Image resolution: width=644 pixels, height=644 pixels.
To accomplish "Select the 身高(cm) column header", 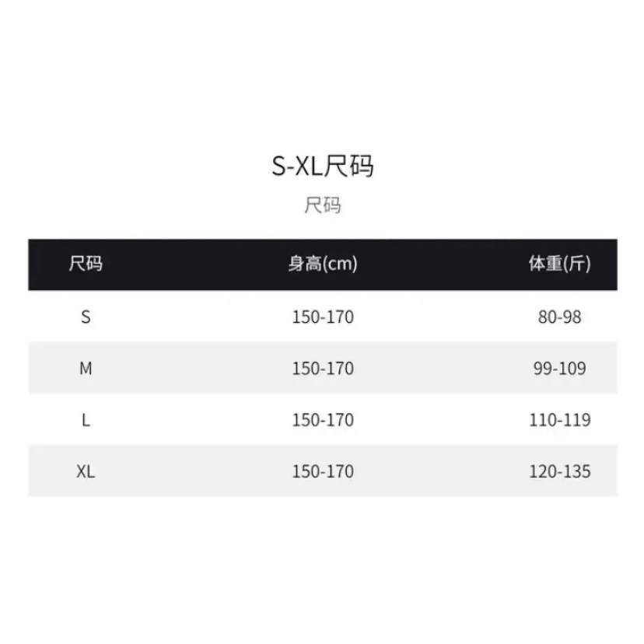I will coord(322,264).
